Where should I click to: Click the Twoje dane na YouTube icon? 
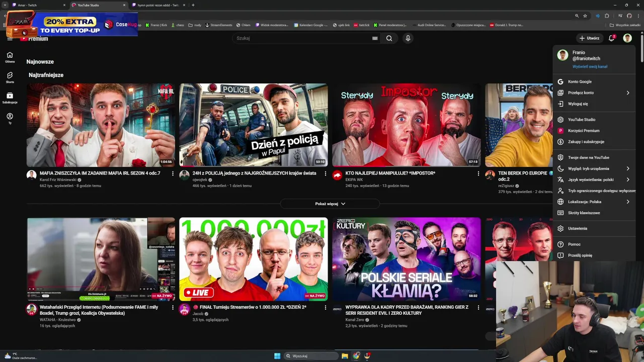(560, 157)
